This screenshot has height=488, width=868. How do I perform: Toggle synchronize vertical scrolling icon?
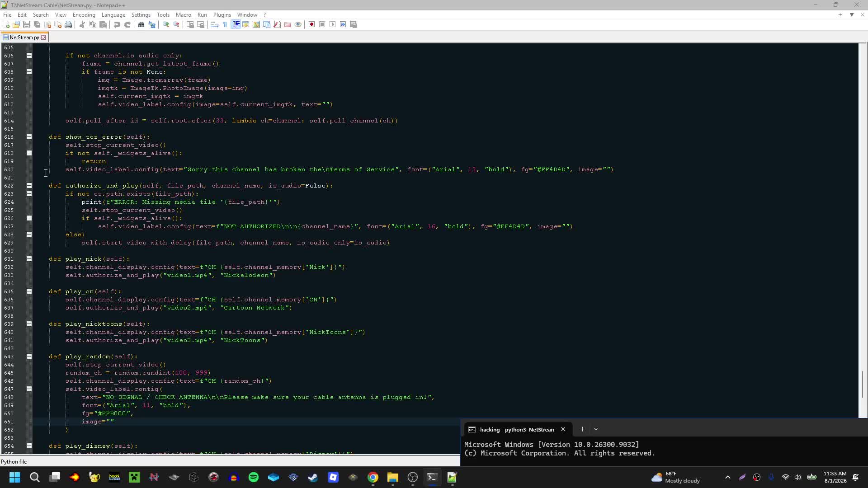[x=190, y=24]
